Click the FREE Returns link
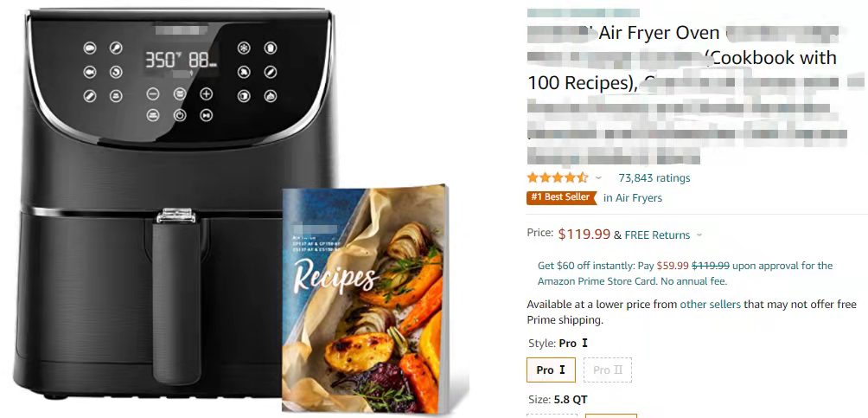 click(x=657, y=235)
